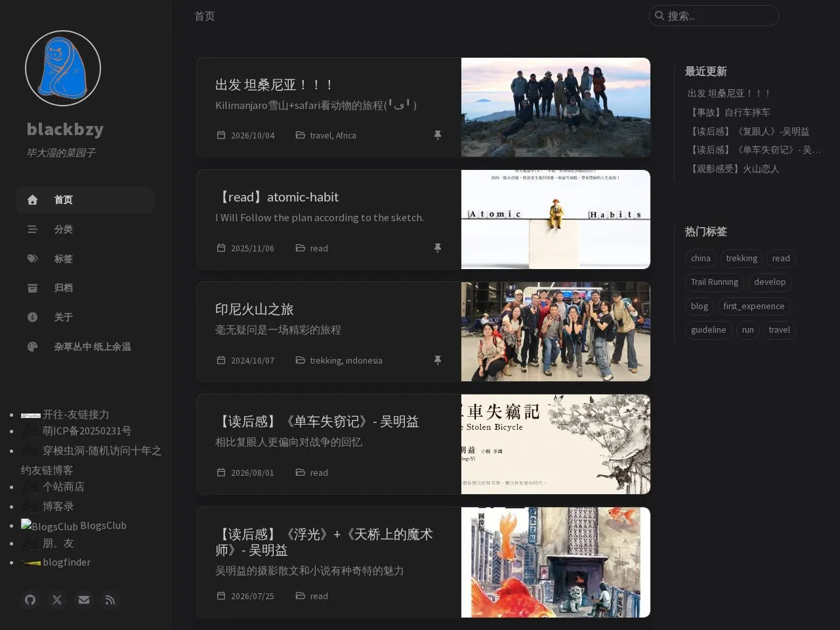Open 关于 about menu item
Viewport: 840px width, 630px height.
click(85, 317)
